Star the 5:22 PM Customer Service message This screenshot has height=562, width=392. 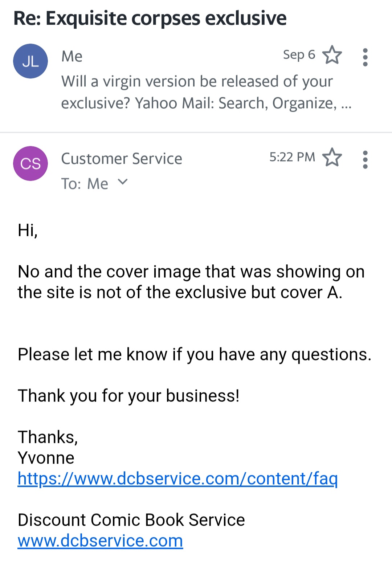(332, 158)
